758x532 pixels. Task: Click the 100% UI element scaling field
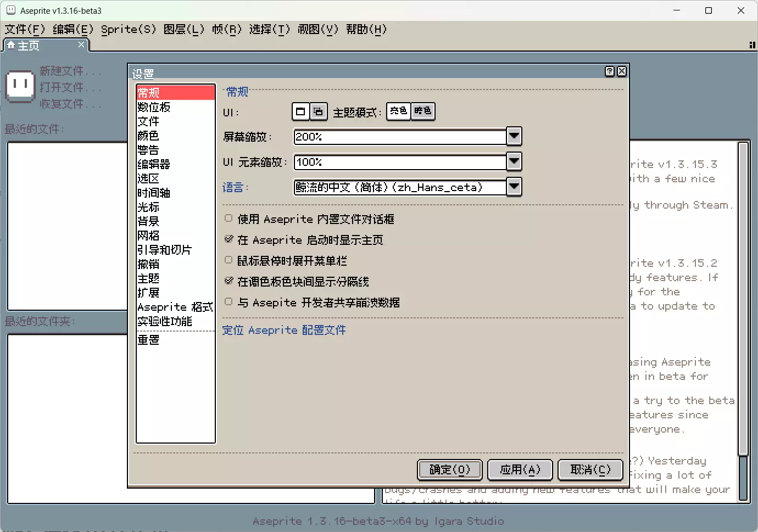[400, 162]
